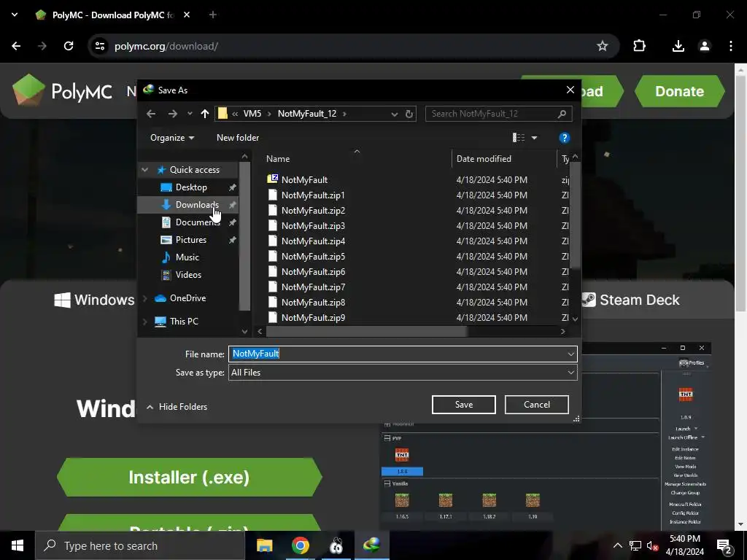
Task: Open the address bar path dropdown
Action: click(394, 114)
